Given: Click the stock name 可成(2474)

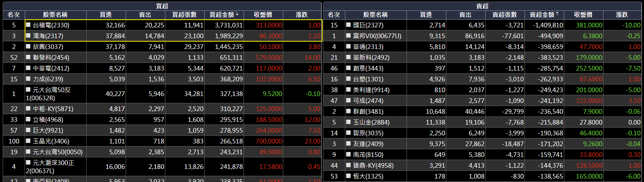Looking at the screenshot, I should [368, 101].
